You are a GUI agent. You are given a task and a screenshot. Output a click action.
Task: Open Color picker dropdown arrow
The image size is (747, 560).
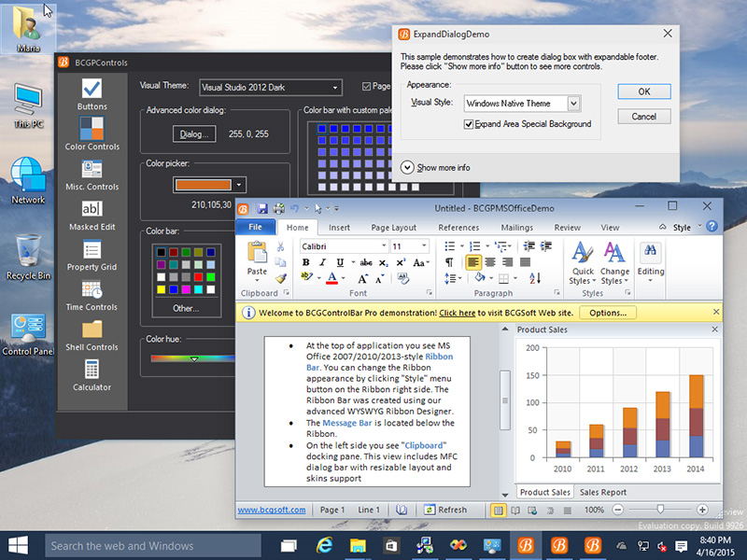tap(239, 185)
